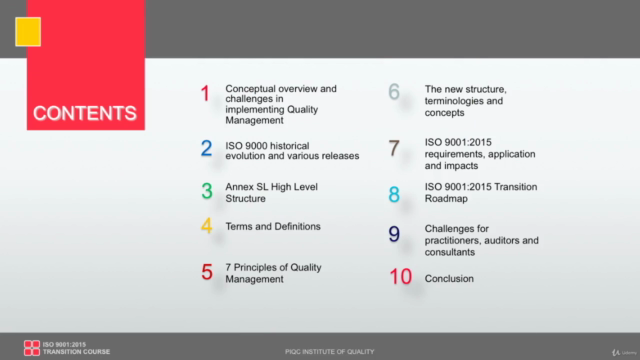Select 'Annex SL High Level Structure' text
This screenshot has width=640, height=360.
271,193
